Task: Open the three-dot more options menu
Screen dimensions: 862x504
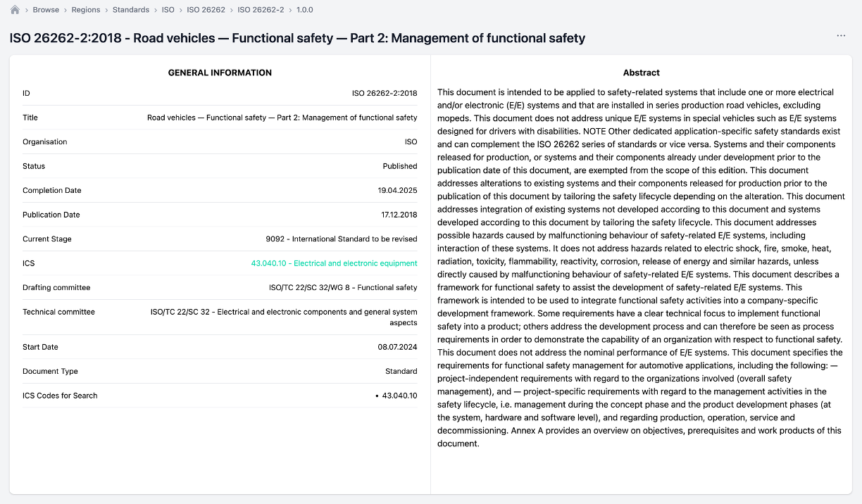Action: coord(841,36)
